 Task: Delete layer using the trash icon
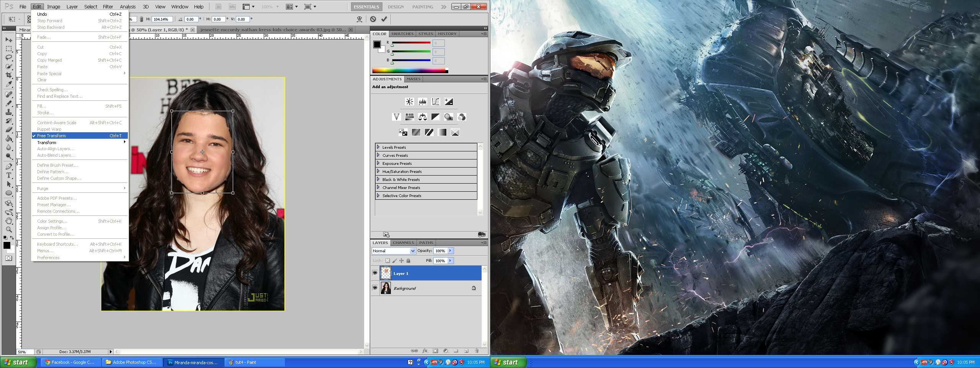477,351
